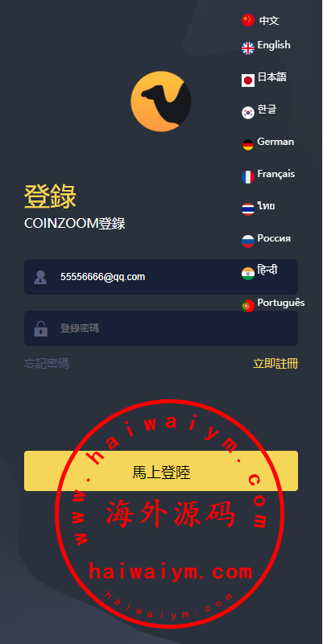Click the Japan flag icon
This screenshot has width=323, height=644.
248,80
